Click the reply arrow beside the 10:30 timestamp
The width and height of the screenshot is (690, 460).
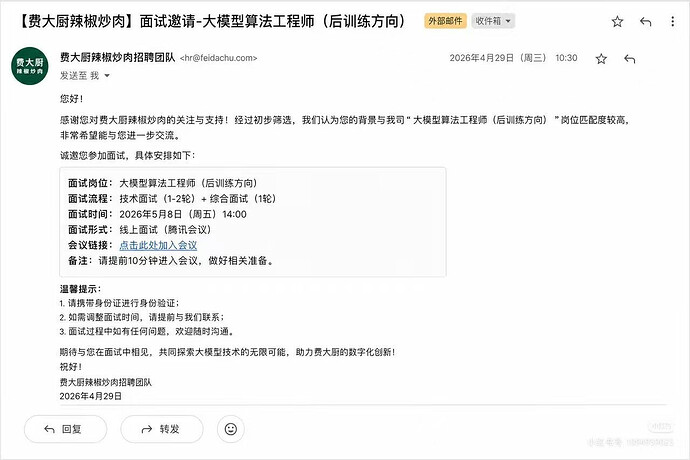point(630,59)
